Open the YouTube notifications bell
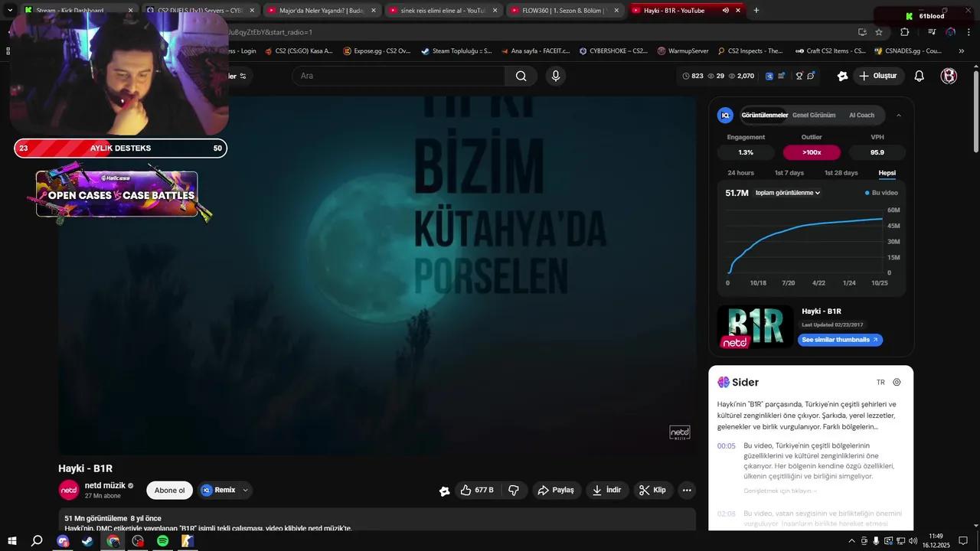Viewport: 980px width, 551px height. [920, 76]
